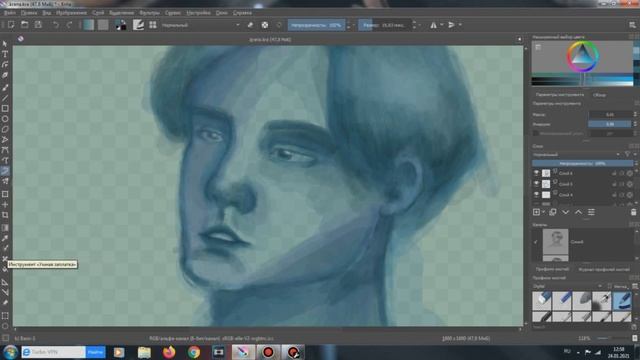Select the Gradient tool

coord(5,228)
